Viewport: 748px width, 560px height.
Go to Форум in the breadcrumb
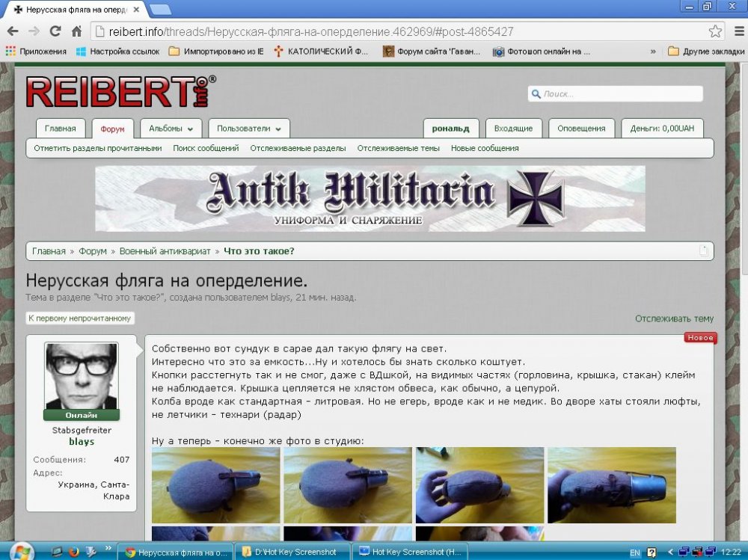point(93,251)
